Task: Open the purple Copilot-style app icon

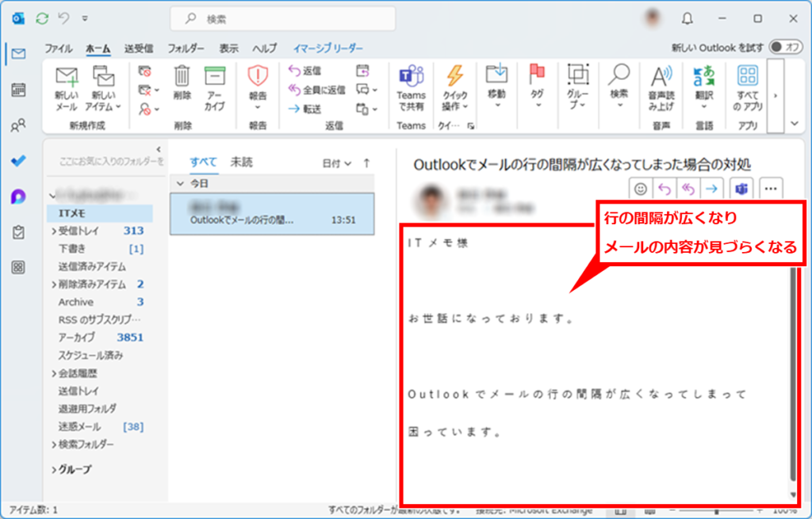Action: [18, 197]
